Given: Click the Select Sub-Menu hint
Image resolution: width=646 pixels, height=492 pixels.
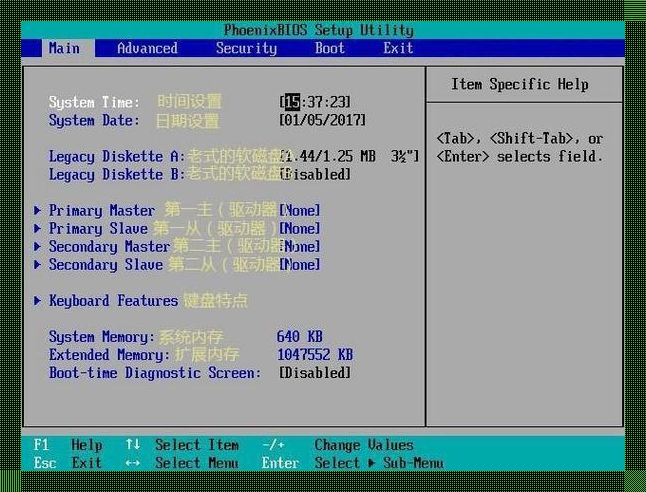Looking at the screenshot, I should [x=379, y=463].
